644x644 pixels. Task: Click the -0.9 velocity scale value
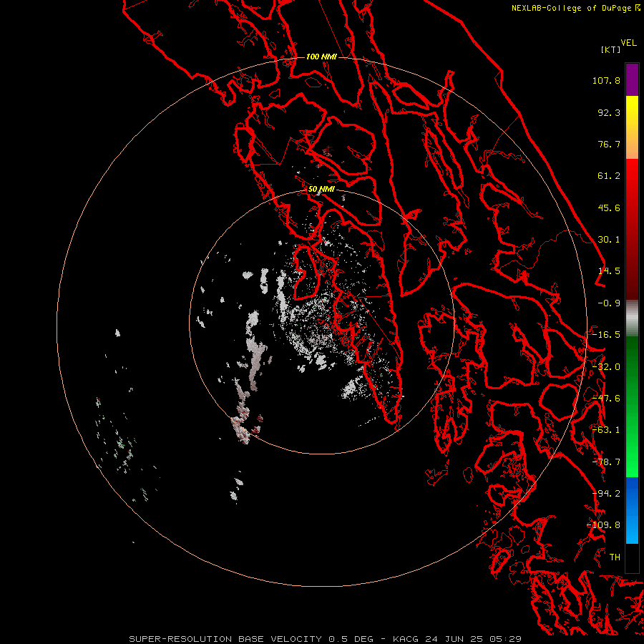[609, 303]
